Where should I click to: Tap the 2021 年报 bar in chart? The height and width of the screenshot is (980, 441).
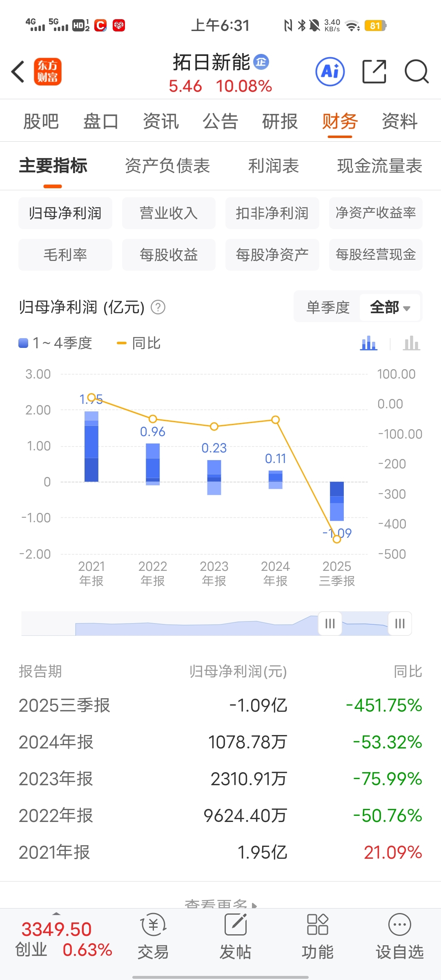pyautogui.click(x=91, y=446)
